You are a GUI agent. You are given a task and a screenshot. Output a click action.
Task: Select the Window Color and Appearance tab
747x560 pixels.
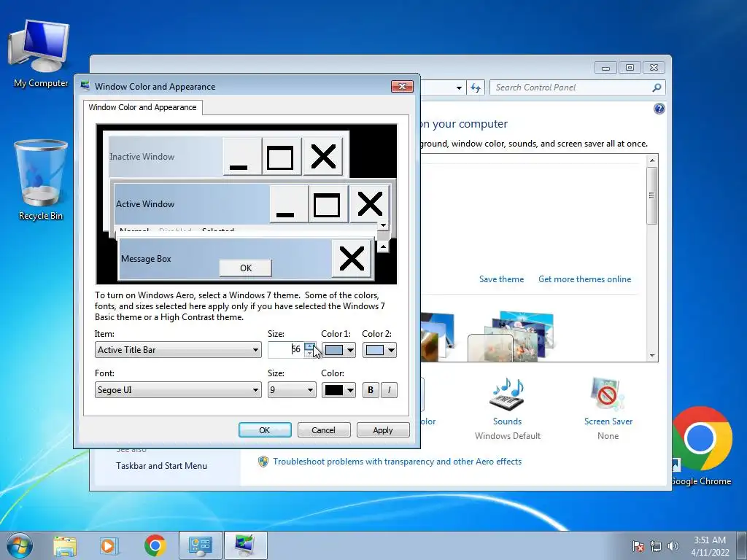pos(142,107)
